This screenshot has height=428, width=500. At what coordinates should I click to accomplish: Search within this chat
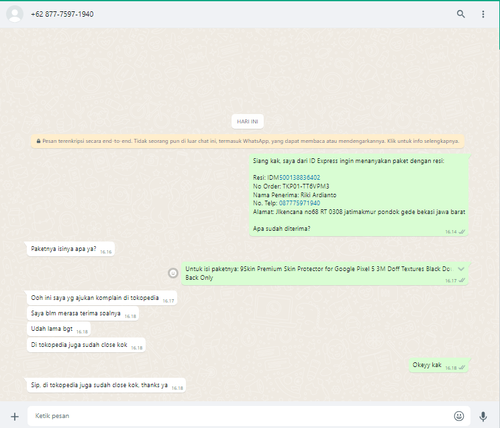[461, 14]
